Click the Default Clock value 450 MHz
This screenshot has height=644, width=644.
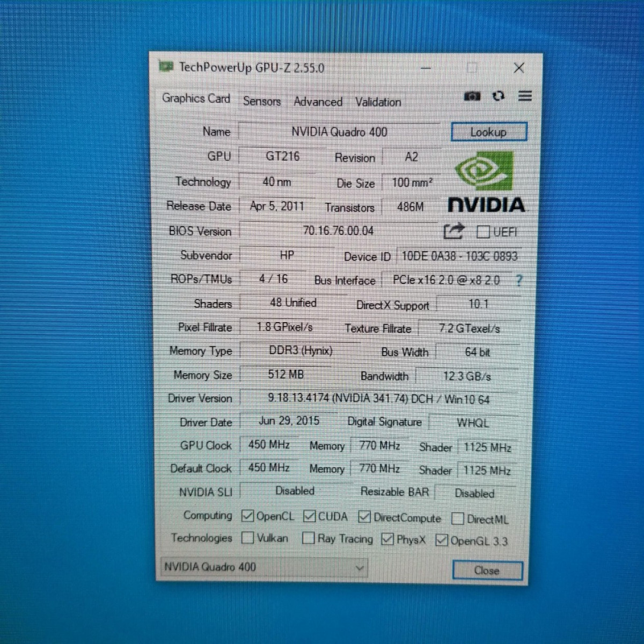(269, 467)
